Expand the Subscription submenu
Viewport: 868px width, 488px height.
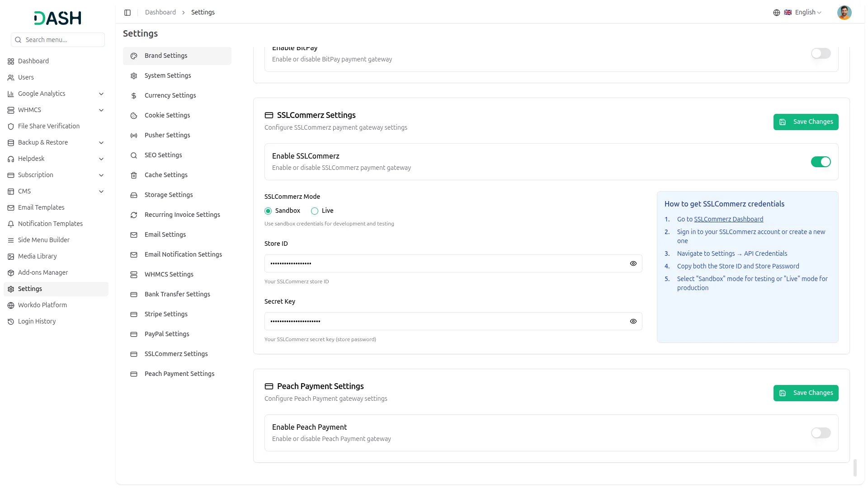(101, 175)
